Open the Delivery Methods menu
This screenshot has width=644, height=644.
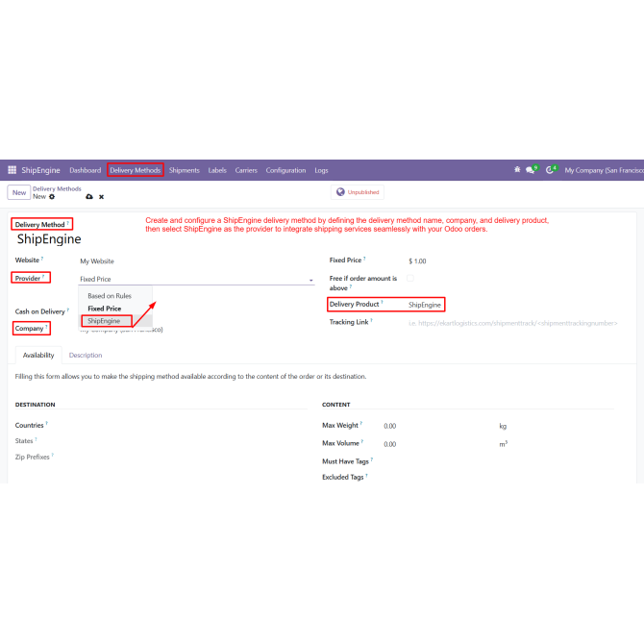click(x=136, y=170)
